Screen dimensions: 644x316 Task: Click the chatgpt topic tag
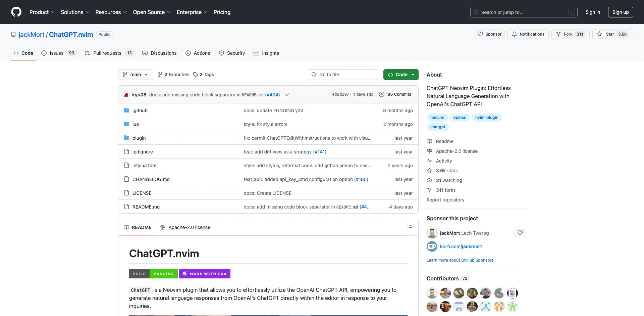point(438,127)
